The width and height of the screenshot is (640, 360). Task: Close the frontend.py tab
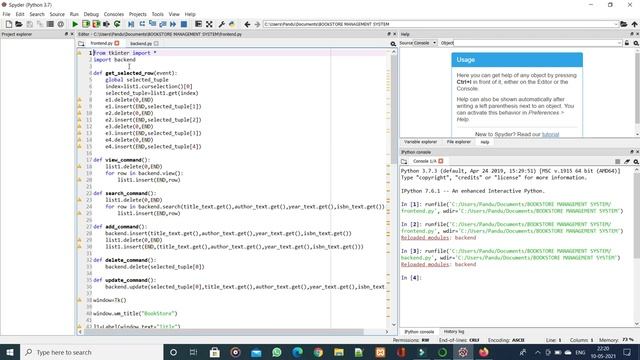tap(117, 43)
